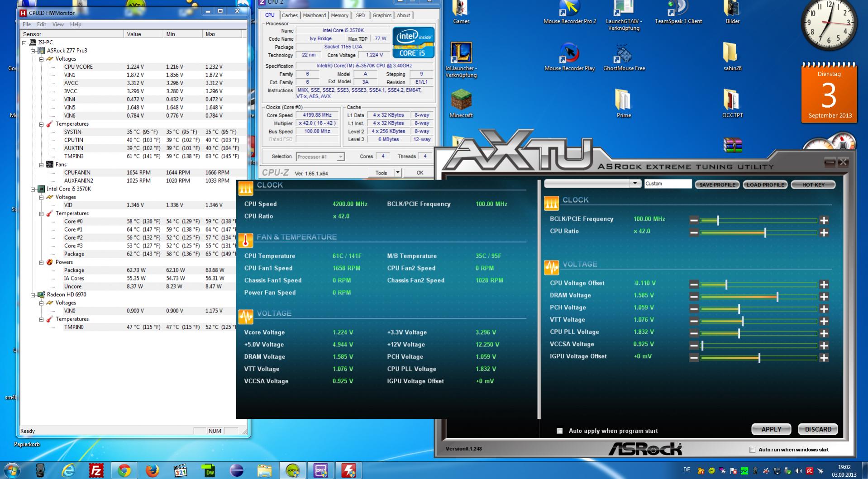868x479 pixels.
Task: Collapse the Fans node in HWMonitor
Action: (41, 165)
